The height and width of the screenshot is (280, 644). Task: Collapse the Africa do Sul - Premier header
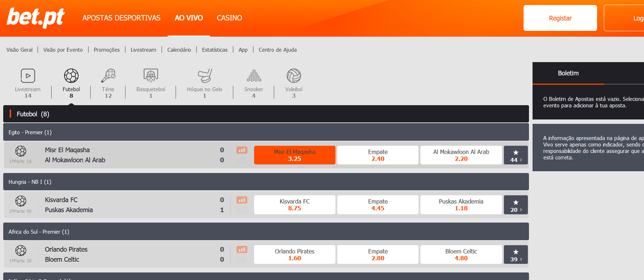pos(266,232)
